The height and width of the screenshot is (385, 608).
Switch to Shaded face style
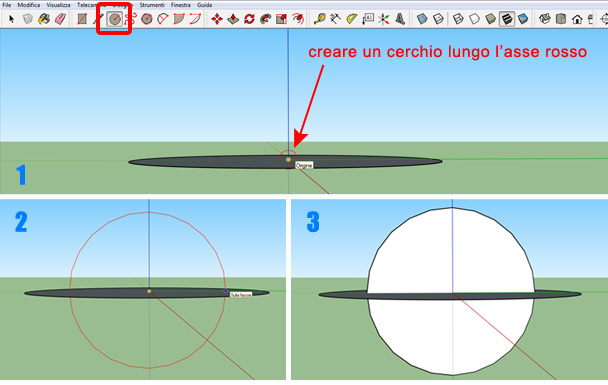click(491, 19)
